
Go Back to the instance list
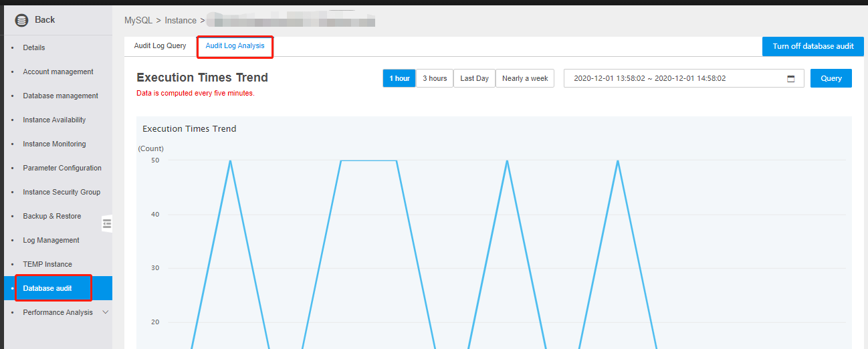[45, 19]
